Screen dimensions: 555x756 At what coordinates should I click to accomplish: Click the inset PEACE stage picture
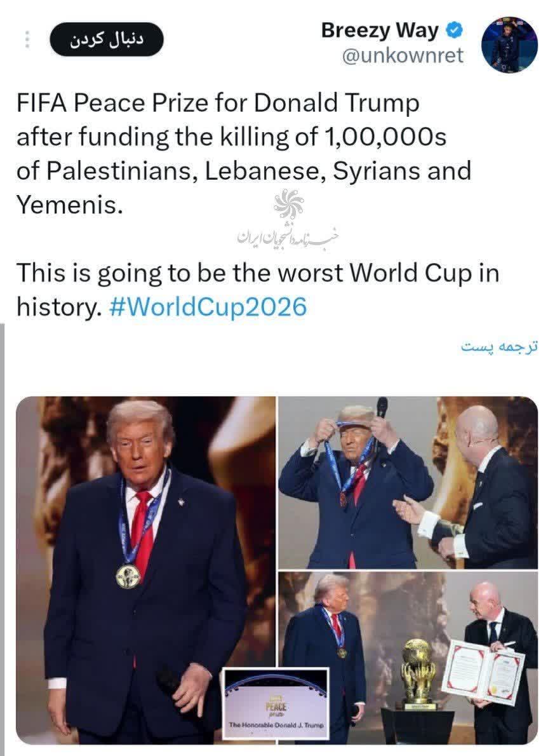point(276,703)
